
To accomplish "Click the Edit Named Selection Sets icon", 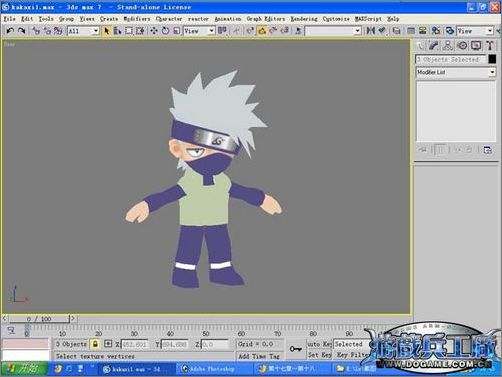I will [298, 31].
